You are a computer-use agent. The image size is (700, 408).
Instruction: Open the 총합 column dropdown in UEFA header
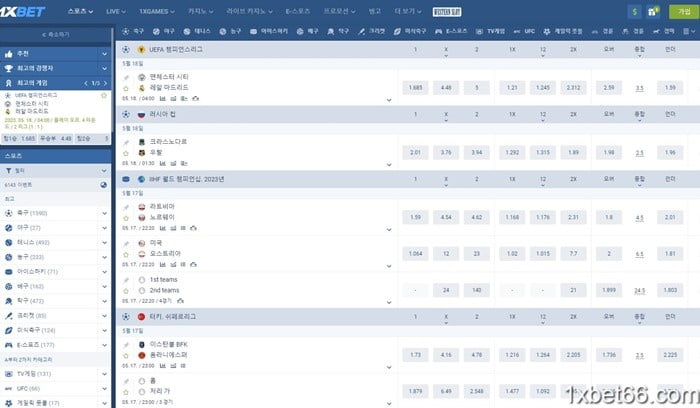click(x=639, y=52)
